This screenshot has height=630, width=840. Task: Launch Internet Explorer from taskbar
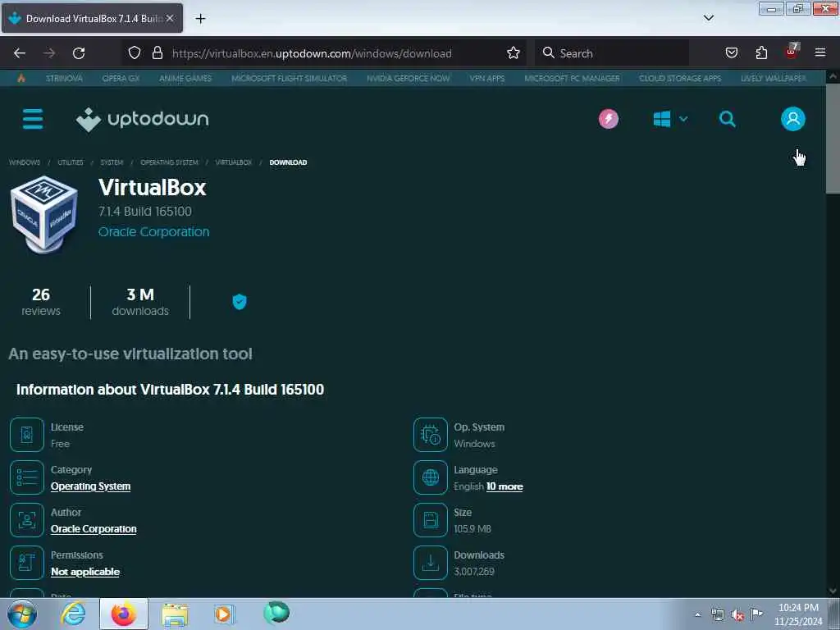point(73,614)
